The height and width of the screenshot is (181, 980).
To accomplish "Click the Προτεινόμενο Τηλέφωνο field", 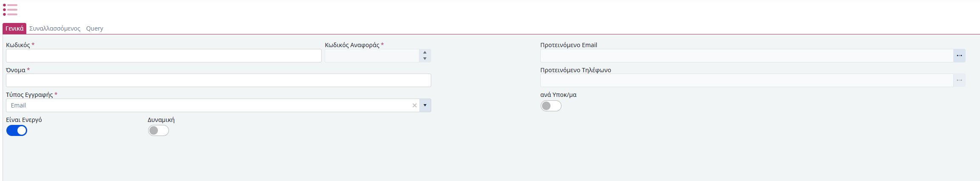I will tap(747, 80).
